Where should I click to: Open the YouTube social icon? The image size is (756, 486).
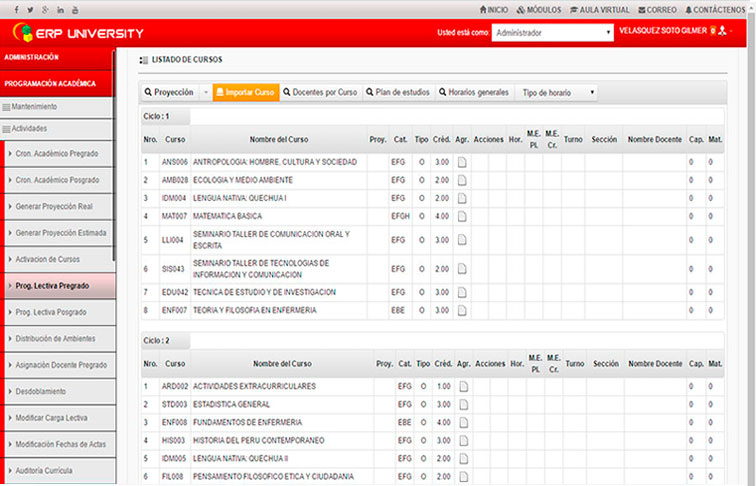[75, 10]
